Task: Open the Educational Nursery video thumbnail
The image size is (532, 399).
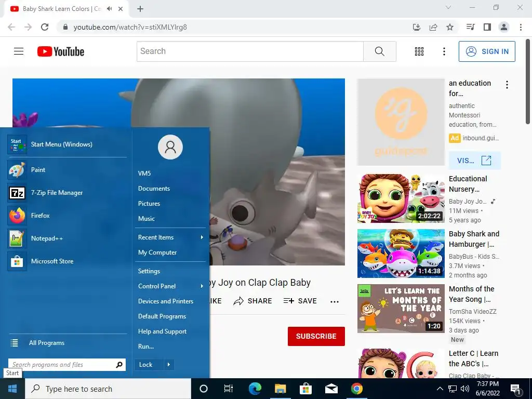Action: click(x=401, y=198)
